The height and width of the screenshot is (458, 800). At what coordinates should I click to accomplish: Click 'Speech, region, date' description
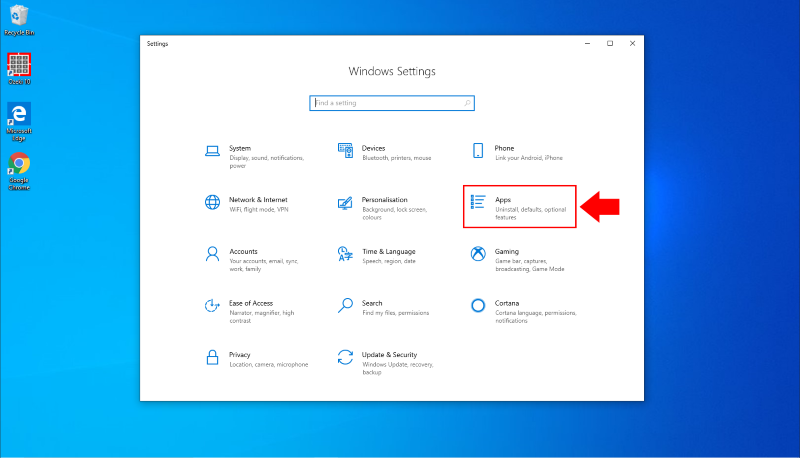[389, 261]
